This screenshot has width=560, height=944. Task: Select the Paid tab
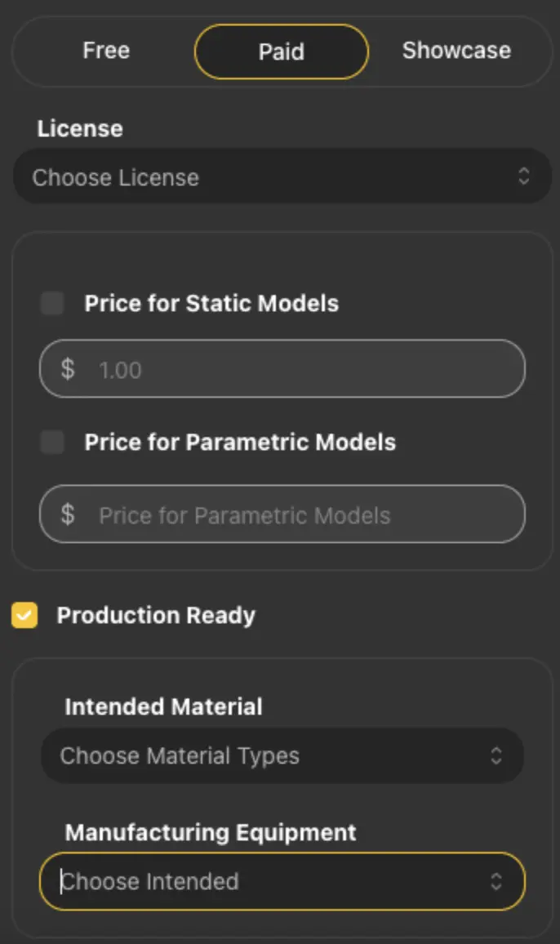pos(281,51)
